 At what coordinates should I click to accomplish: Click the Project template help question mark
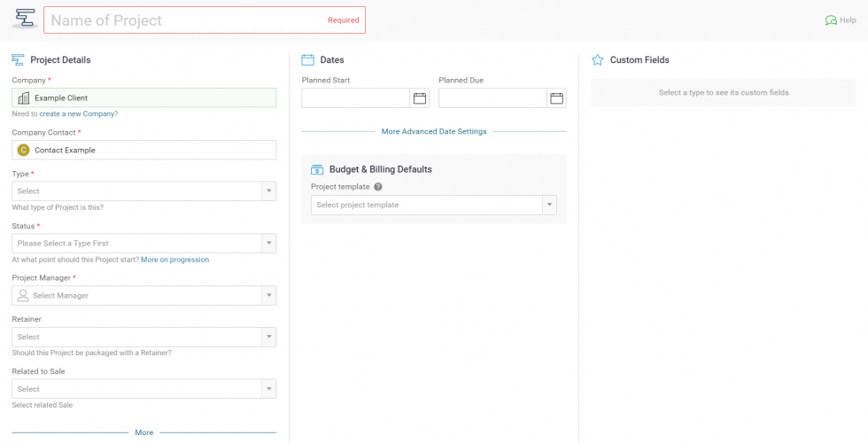point(378,187)
